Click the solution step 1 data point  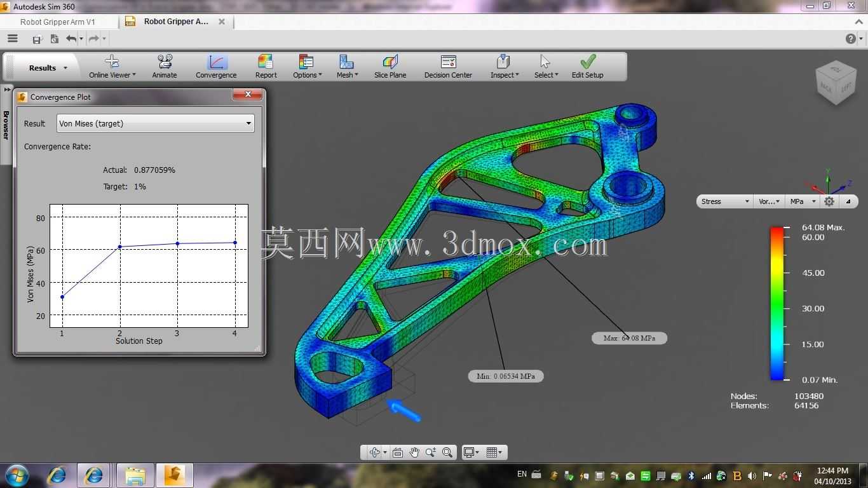click(x=62, y=297)
